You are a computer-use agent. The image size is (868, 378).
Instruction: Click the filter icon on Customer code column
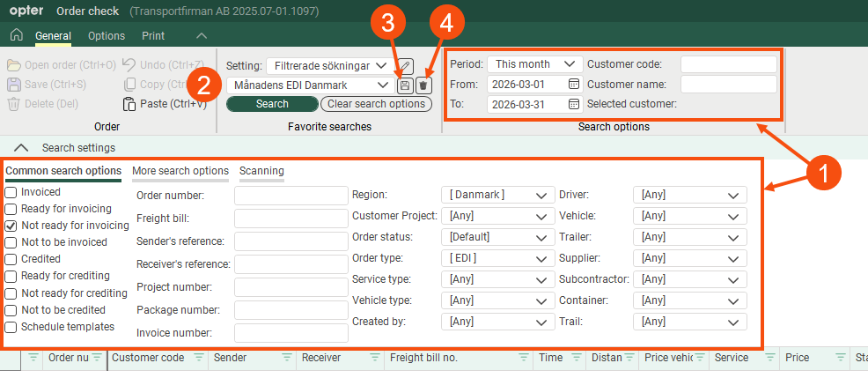(x=198, y=358)
